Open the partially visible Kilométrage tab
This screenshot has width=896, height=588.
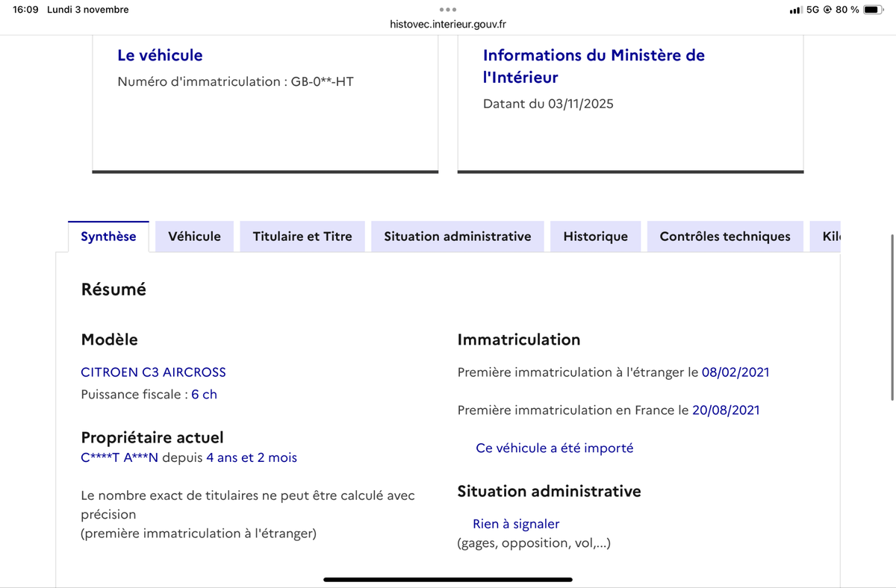tap(829, 236)
